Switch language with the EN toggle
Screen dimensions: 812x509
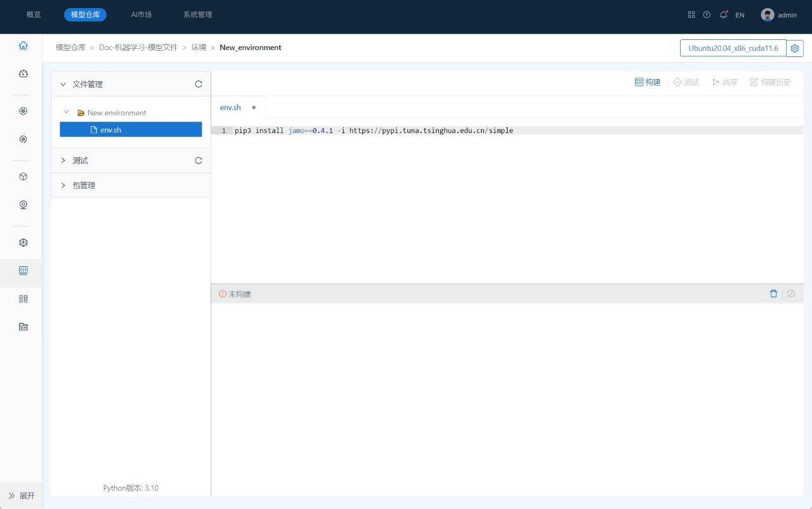[x=740, y=15]
